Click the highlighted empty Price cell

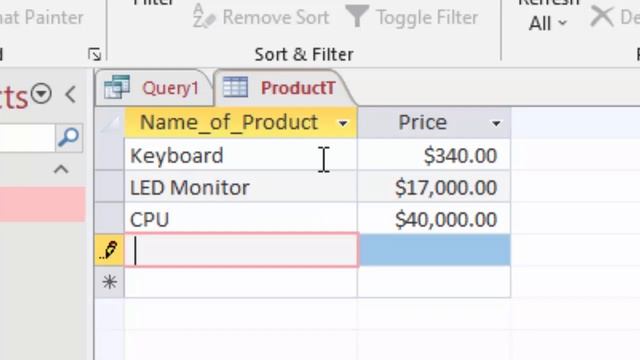[435, 250]
